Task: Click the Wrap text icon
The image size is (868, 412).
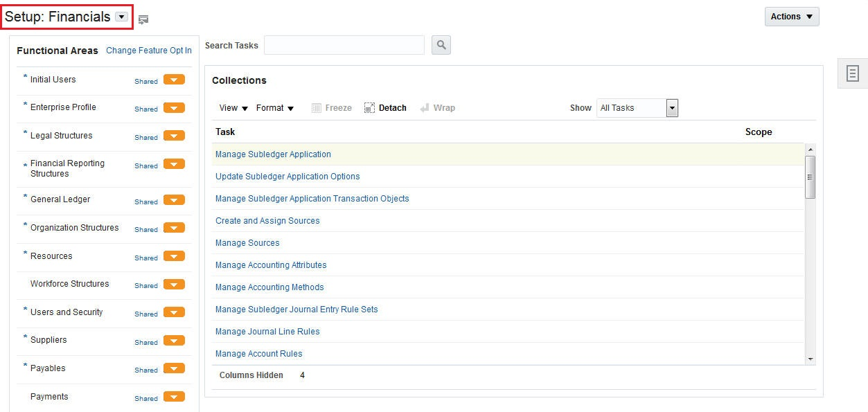Action: click(x=425, y=108)
